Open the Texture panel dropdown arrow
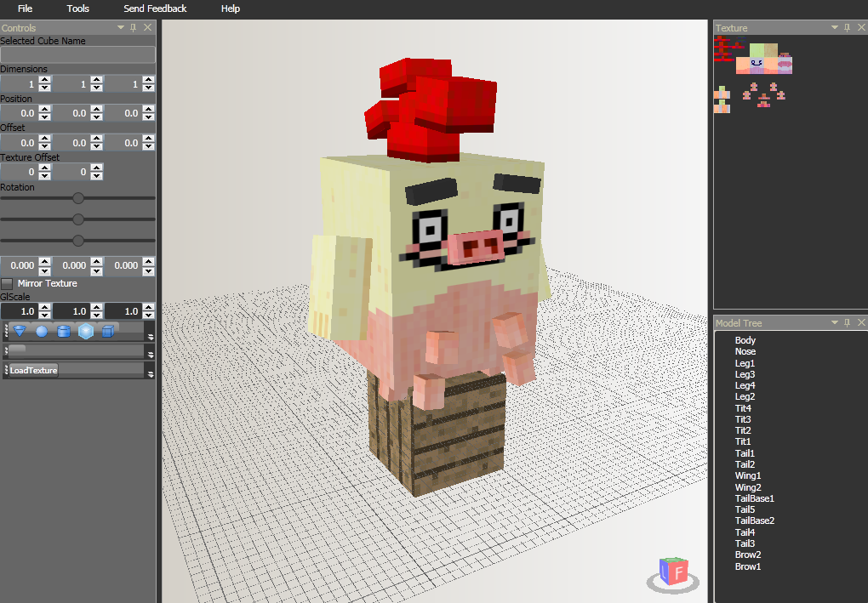 tap(835, 27)
